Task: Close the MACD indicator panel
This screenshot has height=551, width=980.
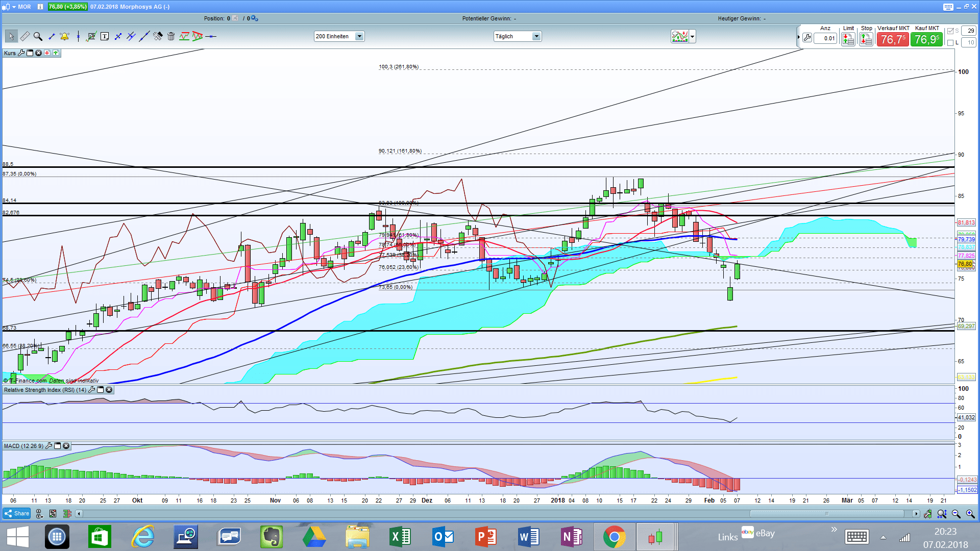Action: point(66,446)
